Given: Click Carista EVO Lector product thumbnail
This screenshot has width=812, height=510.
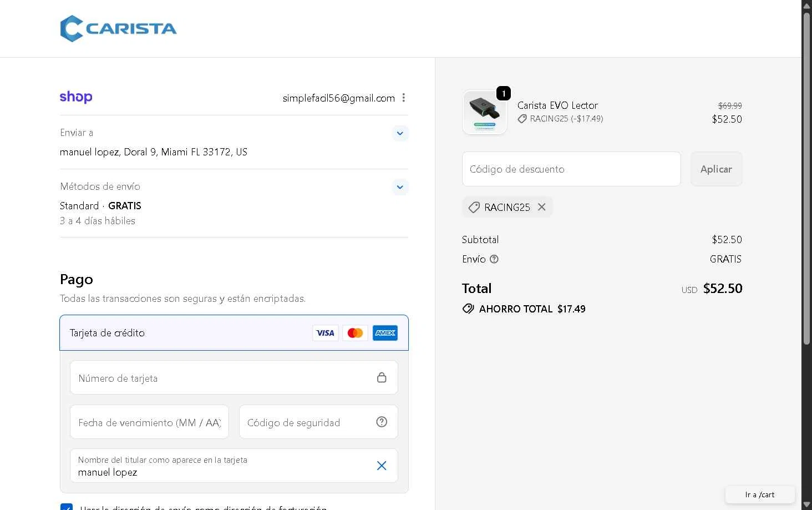Looking at the screenshot, I should (x=485, y=113).
